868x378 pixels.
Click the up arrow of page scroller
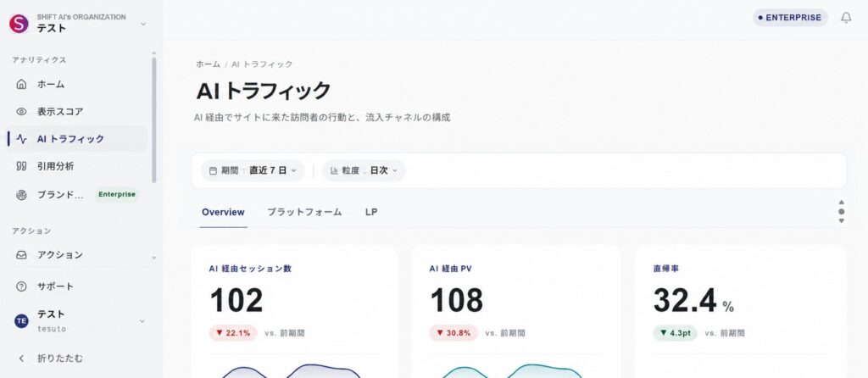pyautogui.click(x=842, y=203)
